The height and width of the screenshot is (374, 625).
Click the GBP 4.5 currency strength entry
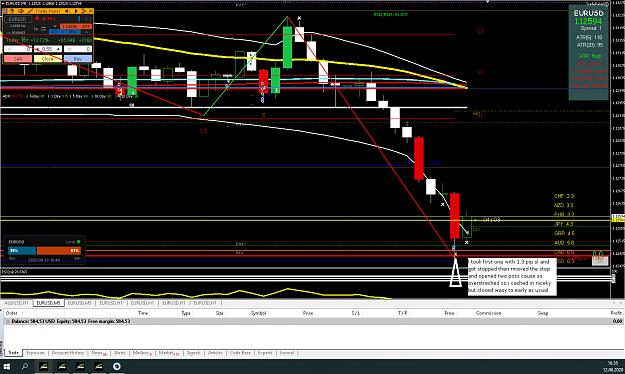coord(564,233)
